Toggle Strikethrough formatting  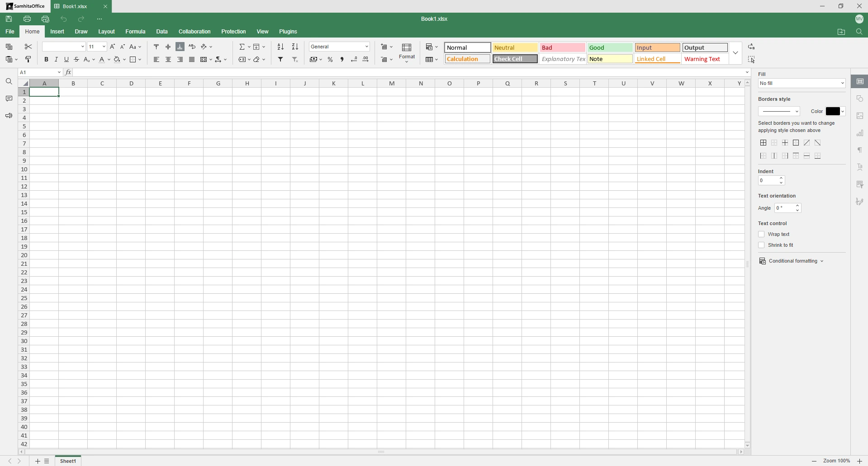[x=76, y=59]
